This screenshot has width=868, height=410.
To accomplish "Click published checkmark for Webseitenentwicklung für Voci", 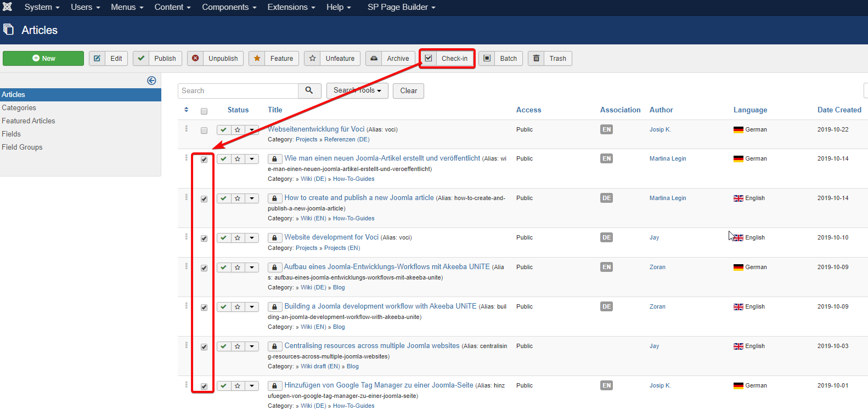I will (x=224, y=130).
